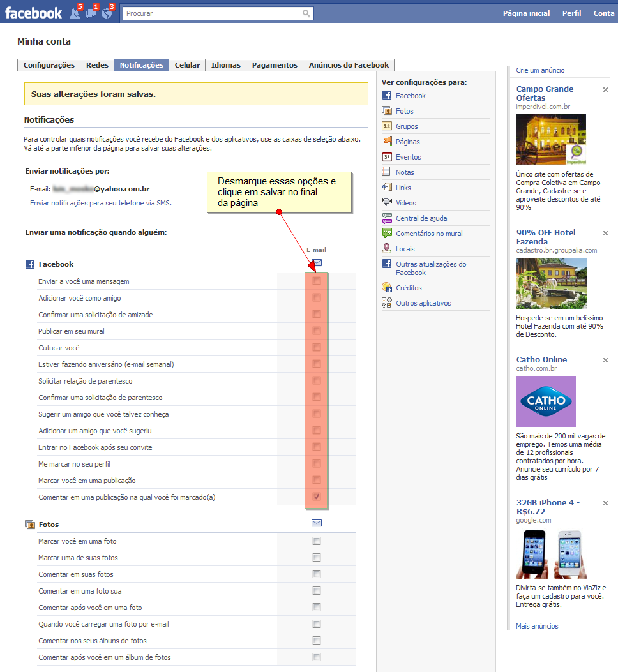Toggle 'Comentar em uma foto sua' checkbox
Viewport: 618px width, 672px height.
(x=317, y=590)
